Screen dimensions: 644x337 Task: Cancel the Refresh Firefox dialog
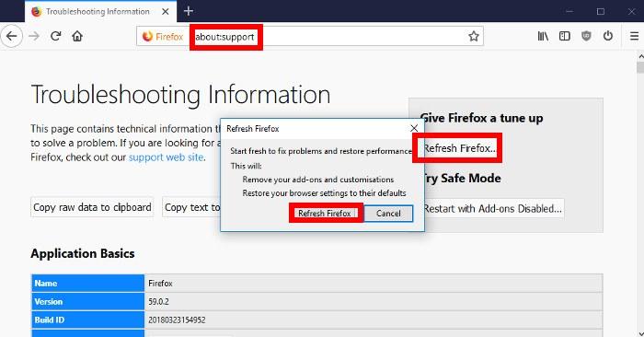(x=388, y=214)
